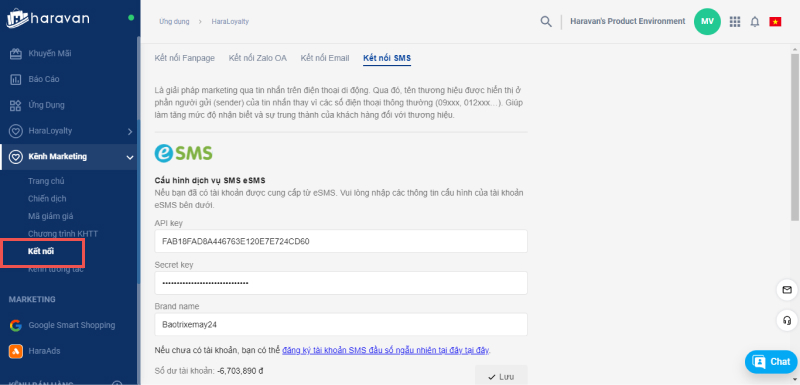The image size is (800, 385).
Task: Open Chương trình KHTT submenu item
Action: pyautogui.click(x=63, y=234)
